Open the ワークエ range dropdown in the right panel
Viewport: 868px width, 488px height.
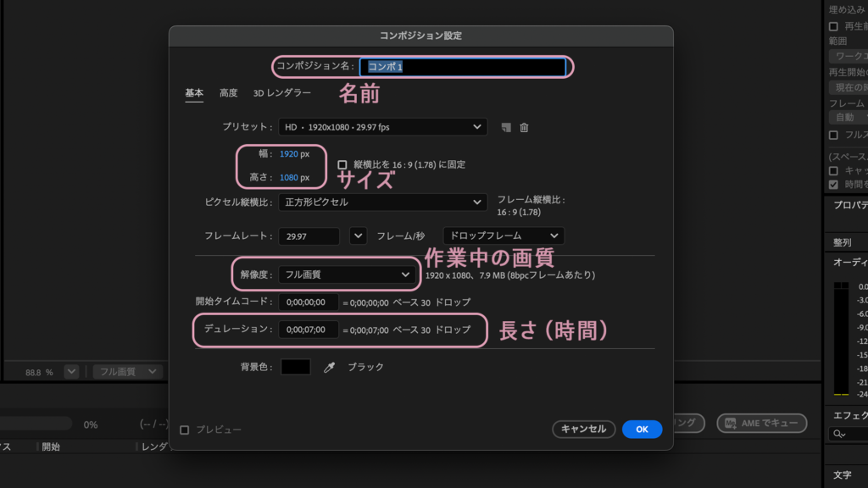pyautogui.click(x=849, y=56)
